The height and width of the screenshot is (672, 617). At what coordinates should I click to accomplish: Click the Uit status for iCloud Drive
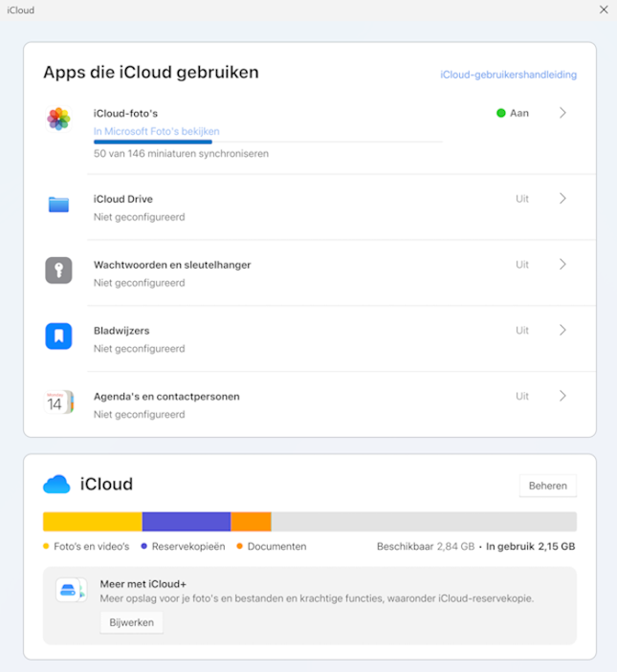pos(521,199)
